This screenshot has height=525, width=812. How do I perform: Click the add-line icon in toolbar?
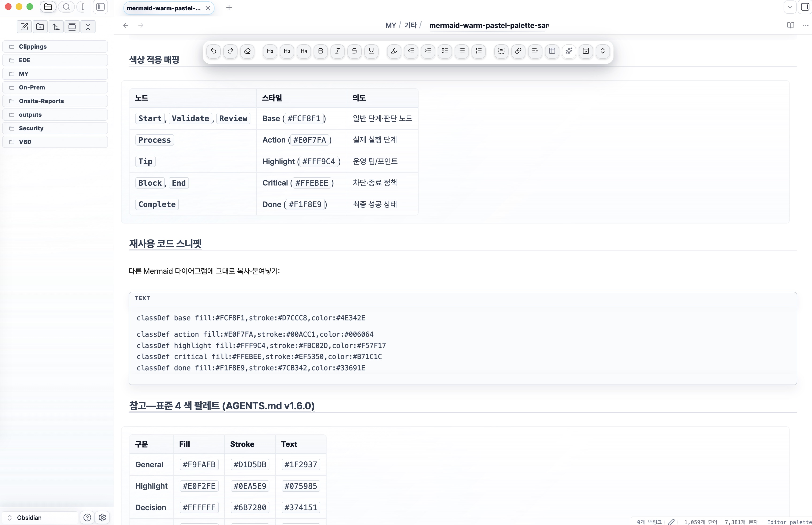click(x=535, y=51)
